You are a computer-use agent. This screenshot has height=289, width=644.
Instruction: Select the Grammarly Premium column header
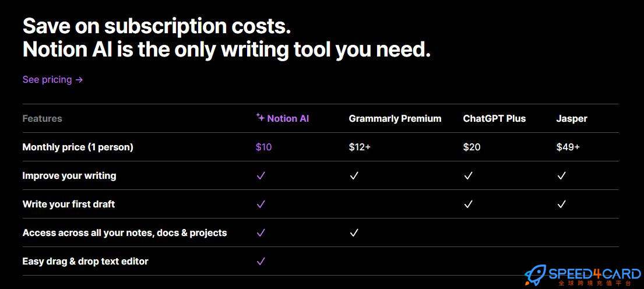pyautogui.click(x=395, y=119)
